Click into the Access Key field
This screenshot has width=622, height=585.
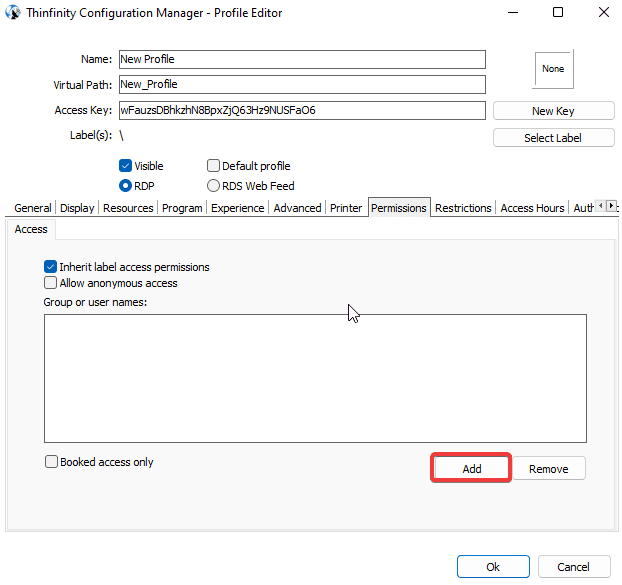pyautogui.click(x=302, y=110)
